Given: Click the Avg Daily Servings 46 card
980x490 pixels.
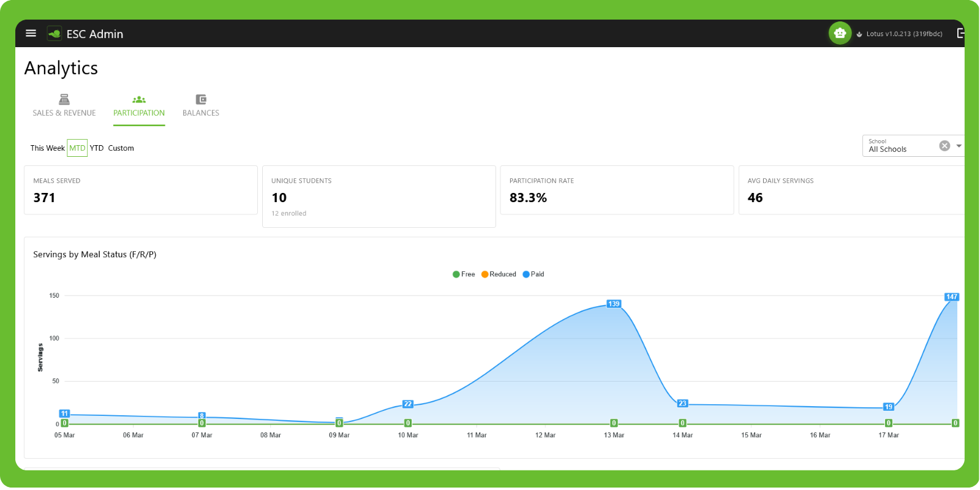Looking at the screenshot, I should click(x=851, y=190).
